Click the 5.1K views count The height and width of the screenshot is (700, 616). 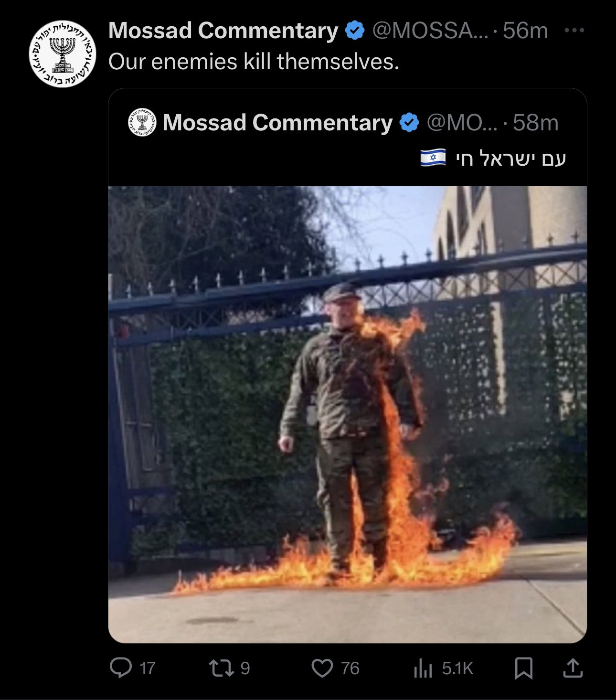pyautogui.click(x=457, y=668)
